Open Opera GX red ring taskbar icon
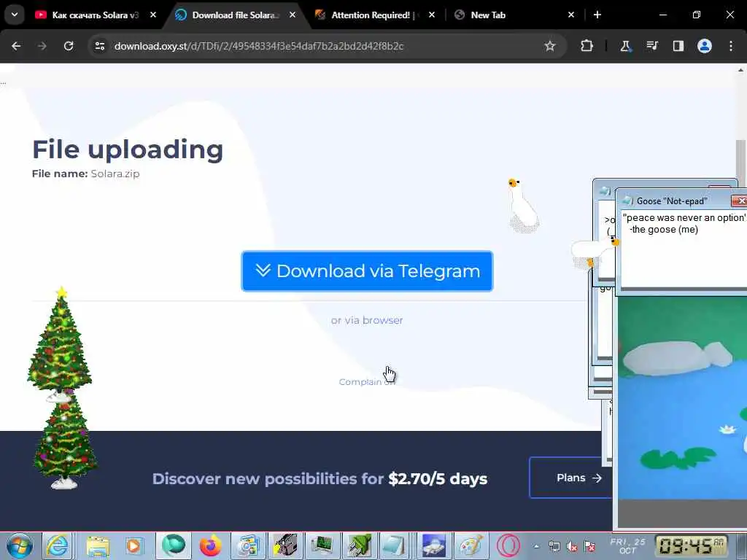 pyautogui.click(x=508, y=545)
